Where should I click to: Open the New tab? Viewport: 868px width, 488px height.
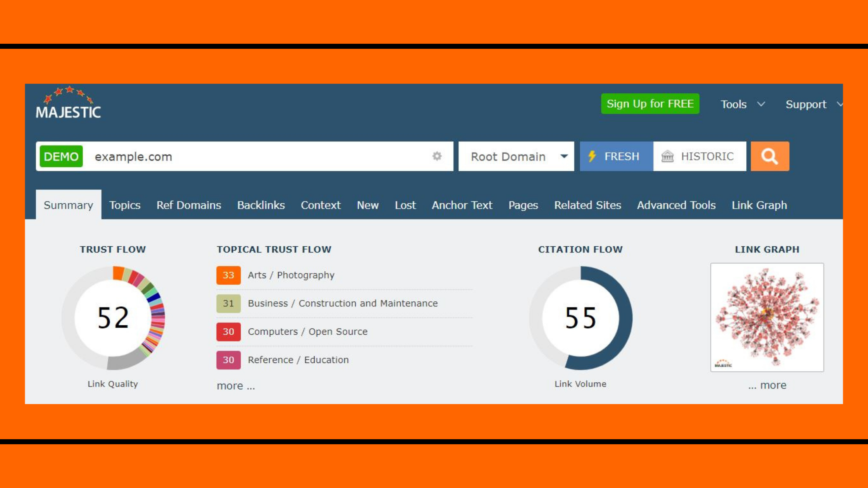(368, 205)
